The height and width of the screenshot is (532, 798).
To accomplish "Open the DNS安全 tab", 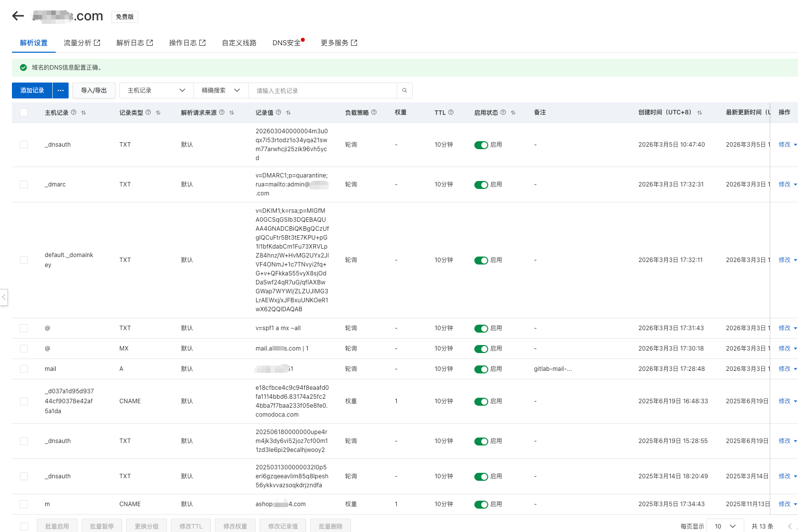I will pos(286,43).
